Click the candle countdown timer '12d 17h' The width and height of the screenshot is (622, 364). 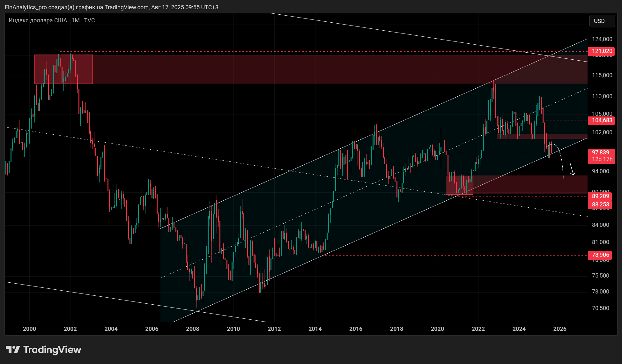point(602,160)
